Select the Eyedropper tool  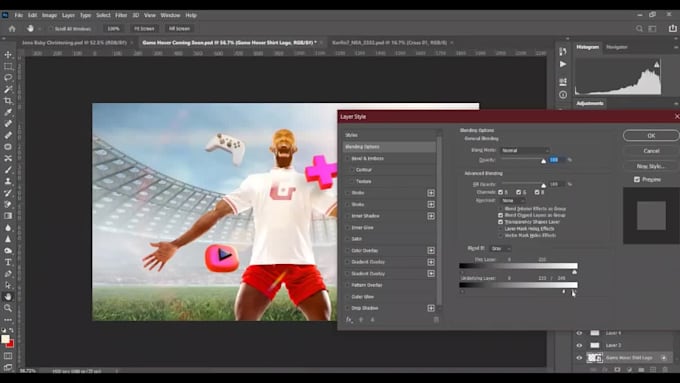pyautogui.click(x=8, y=112)
